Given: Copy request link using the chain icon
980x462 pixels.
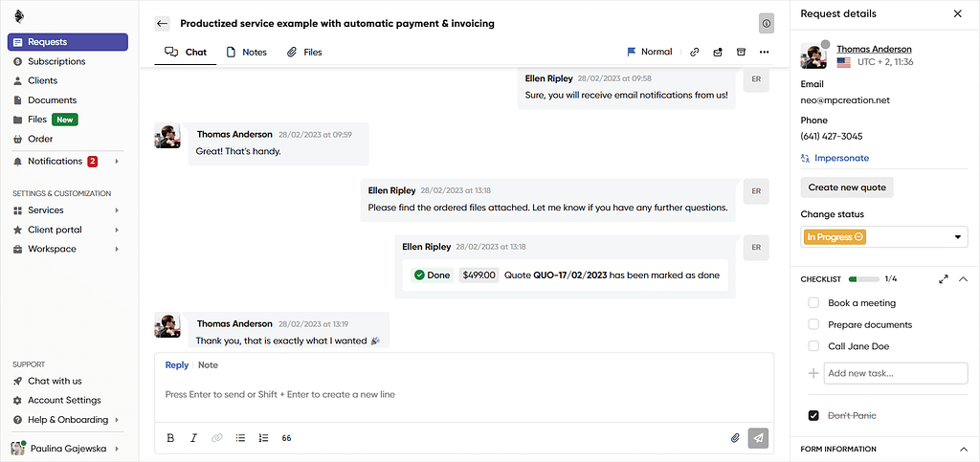Looking at the screenshot, I should (695, 53).
